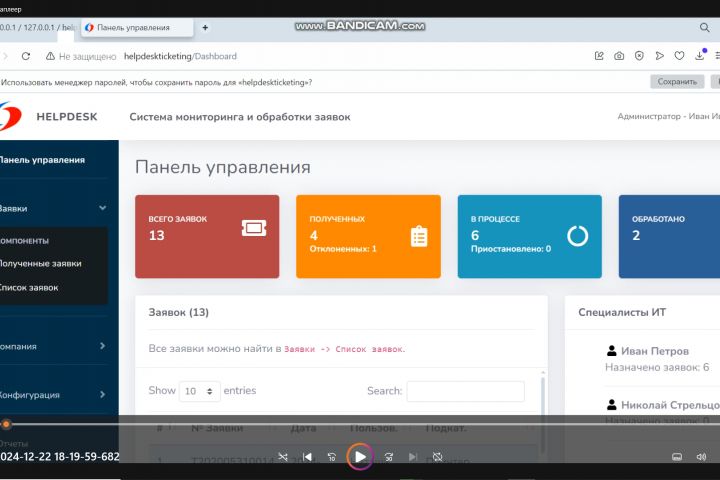
Task: Click the video seek bar position knob
Action: (6, 424)
